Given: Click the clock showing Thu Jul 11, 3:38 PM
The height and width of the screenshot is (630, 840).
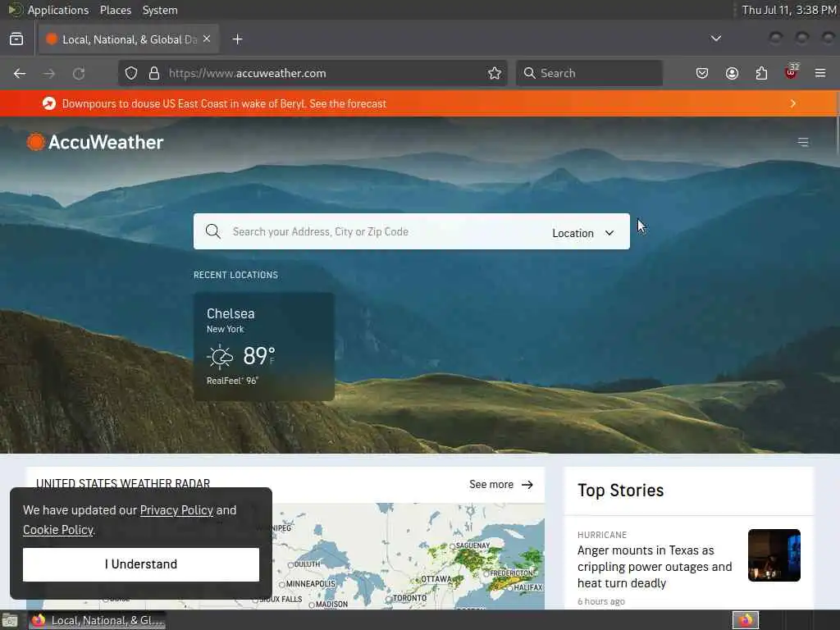Looking at the screenshot, I should coord(789,10).
